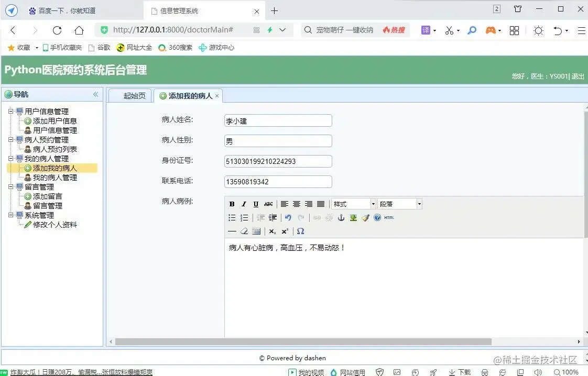Remove formatting with eraser icon
Viewport: 588px width, 376px height.
[244, 231]
